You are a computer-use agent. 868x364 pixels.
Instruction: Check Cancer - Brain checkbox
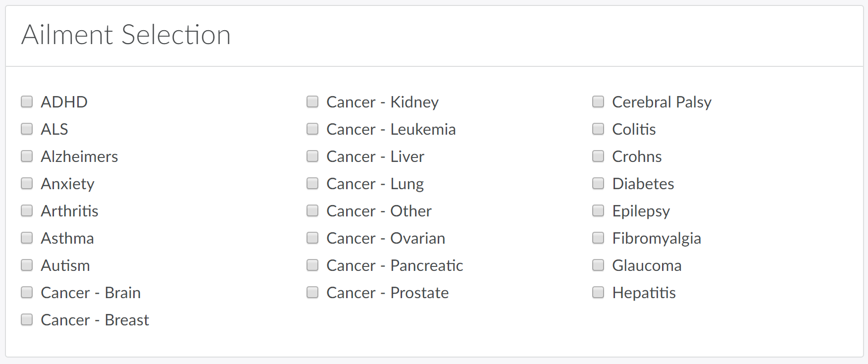click(27, 292)
